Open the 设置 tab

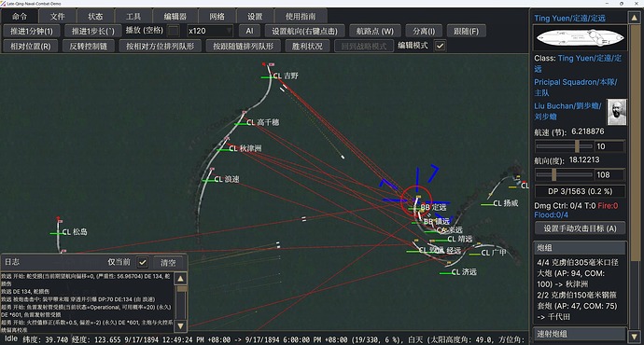(x=255, y=17)
